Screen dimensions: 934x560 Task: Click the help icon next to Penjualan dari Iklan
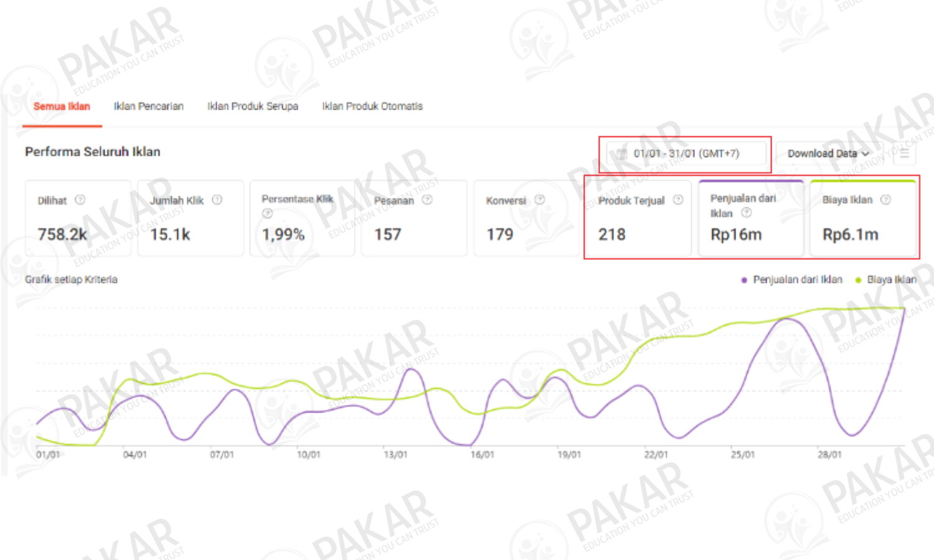pyautogui.click(x=747, y=212)
